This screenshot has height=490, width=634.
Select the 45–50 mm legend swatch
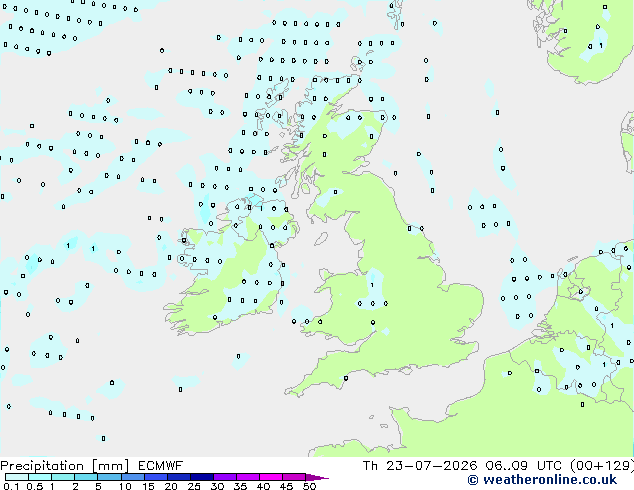click(x=294, y=477)
